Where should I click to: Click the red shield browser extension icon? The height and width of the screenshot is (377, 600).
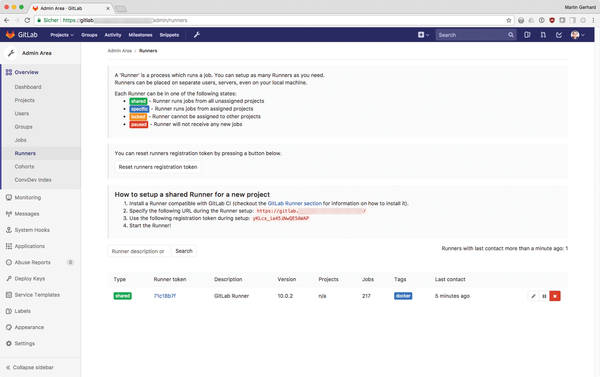pyautogui.click(x=552, y=20)
